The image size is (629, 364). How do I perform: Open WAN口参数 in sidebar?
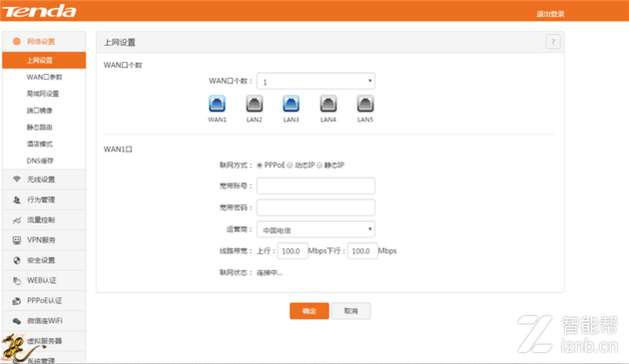coord(44,77)
